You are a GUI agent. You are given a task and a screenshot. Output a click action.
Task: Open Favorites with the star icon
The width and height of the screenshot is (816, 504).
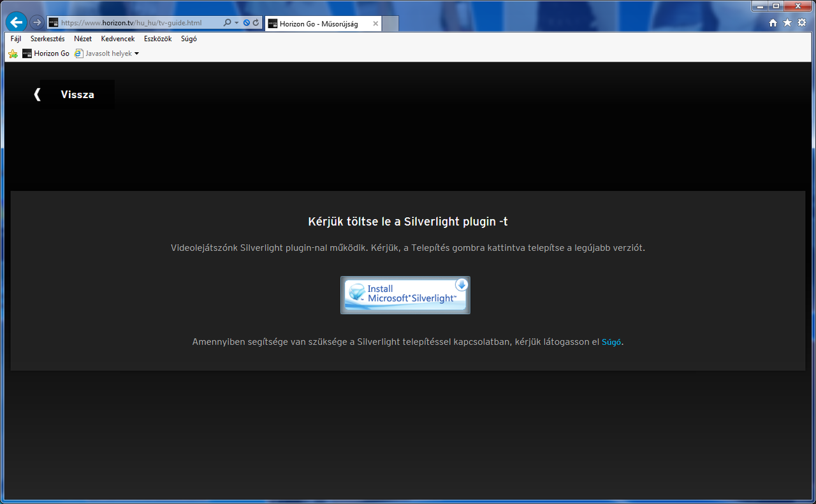[787, 23]
